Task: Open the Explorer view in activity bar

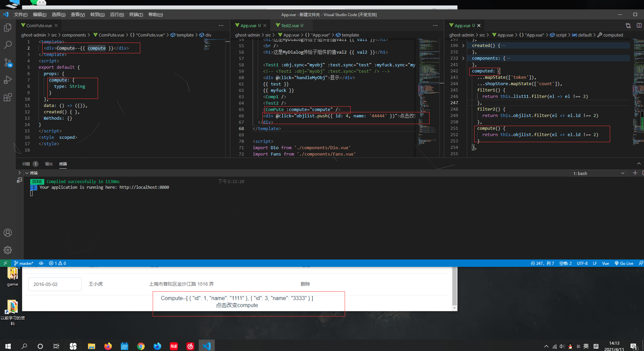Action: 8,27
